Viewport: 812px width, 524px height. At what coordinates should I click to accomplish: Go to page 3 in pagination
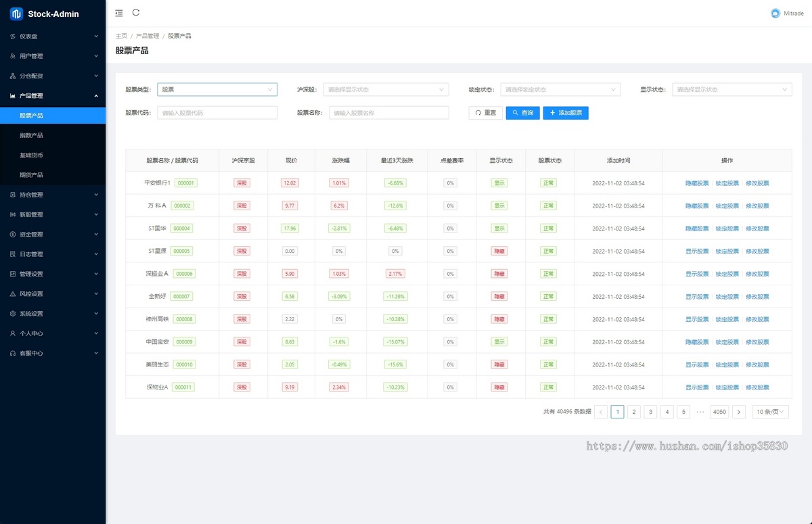pos(650,412)
